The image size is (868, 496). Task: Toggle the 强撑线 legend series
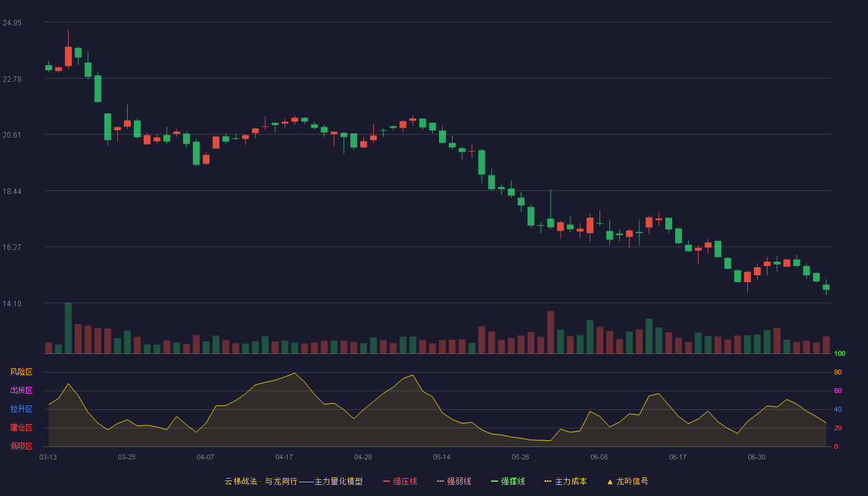click(x=508, y=481)
